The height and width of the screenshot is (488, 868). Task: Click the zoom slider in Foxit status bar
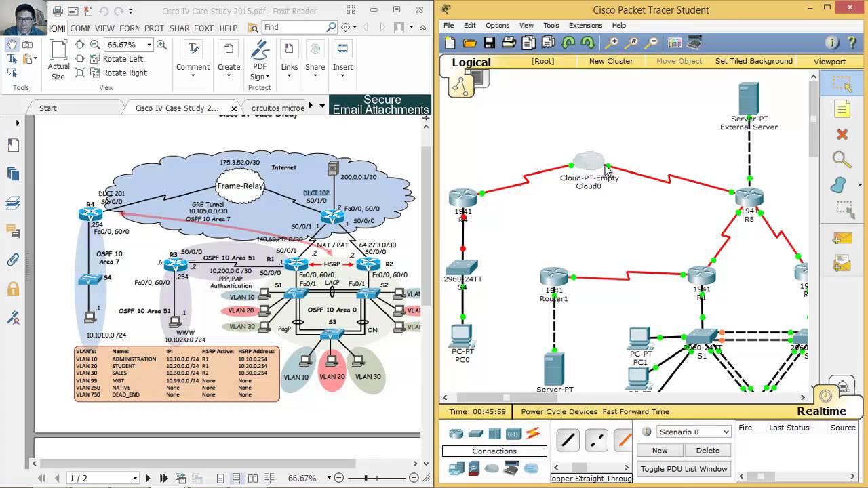click(x=367, y=478)
